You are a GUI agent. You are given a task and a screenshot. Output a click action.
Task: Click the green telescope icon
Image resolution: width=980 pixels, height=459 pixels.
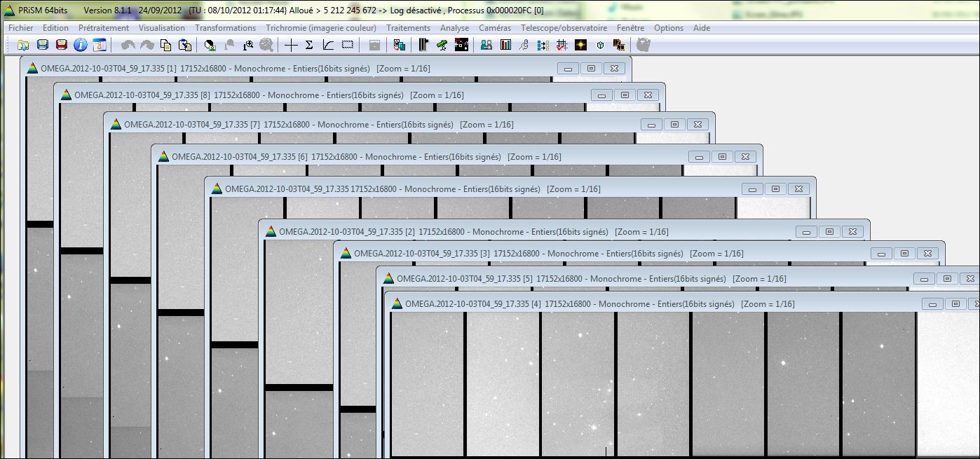pyautogui.click(x=442, y=45)
